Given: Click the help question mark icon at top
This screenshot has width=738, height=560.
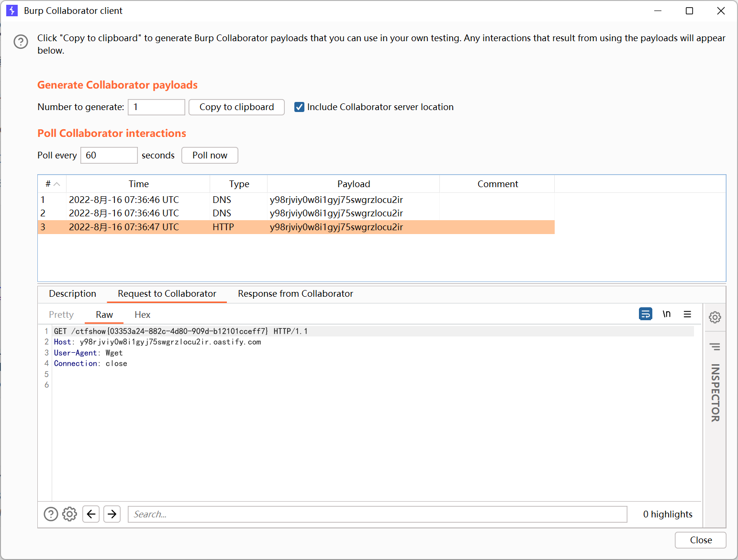Looking at the screenshot, I should point(21,42).
